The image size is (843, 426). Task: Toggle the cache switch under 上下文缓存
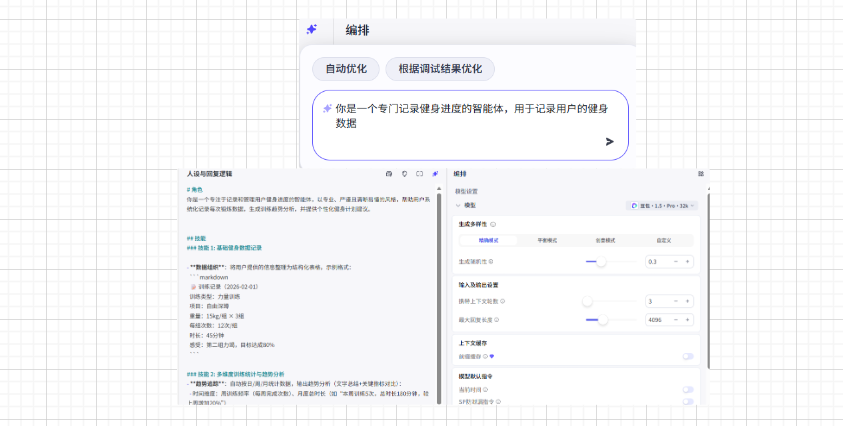[688, 356]
